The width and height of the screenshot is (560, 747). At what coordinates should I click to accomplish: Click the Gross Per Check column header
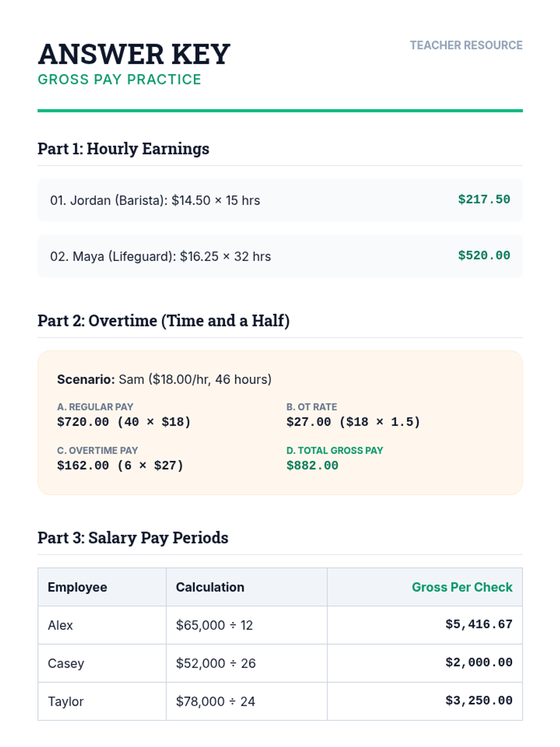click(x=462, y=587)
